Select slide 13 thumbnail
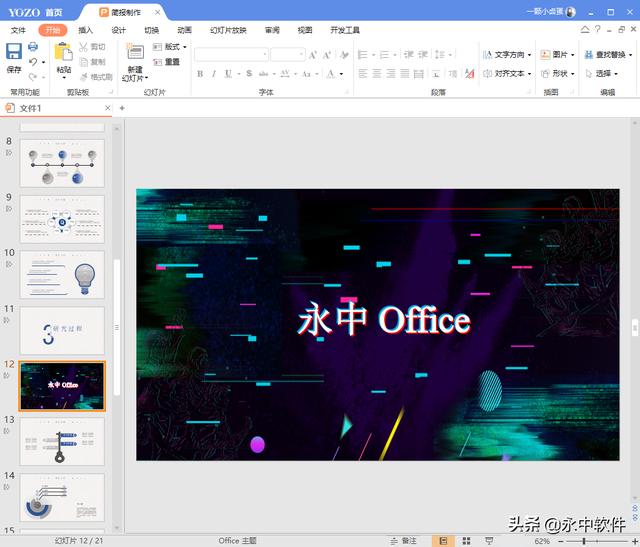The image size is (640, 547). click(x=62, y=442)
